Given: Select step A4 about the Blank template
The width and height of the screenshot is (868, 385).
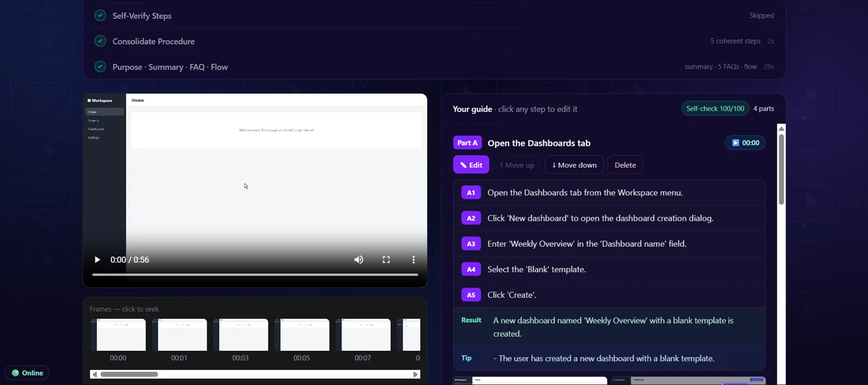Looking at the screenshot, I should click(609, 269).
